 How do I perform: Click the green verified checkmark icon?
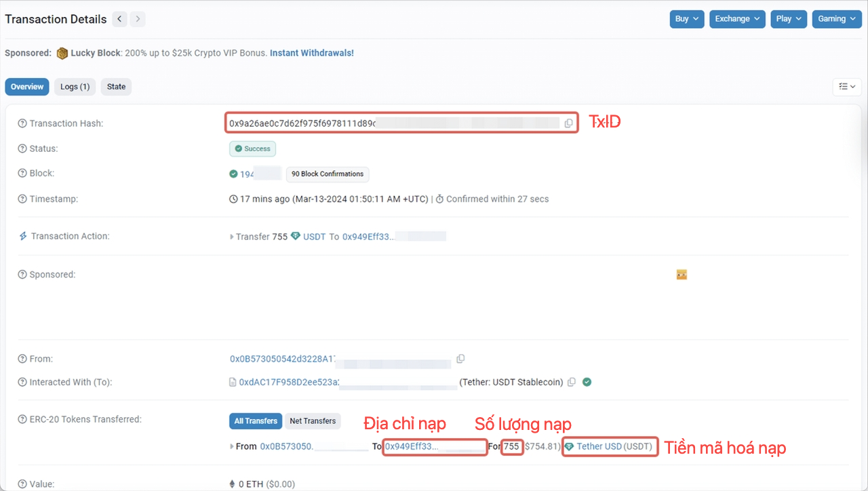[587, 382]
